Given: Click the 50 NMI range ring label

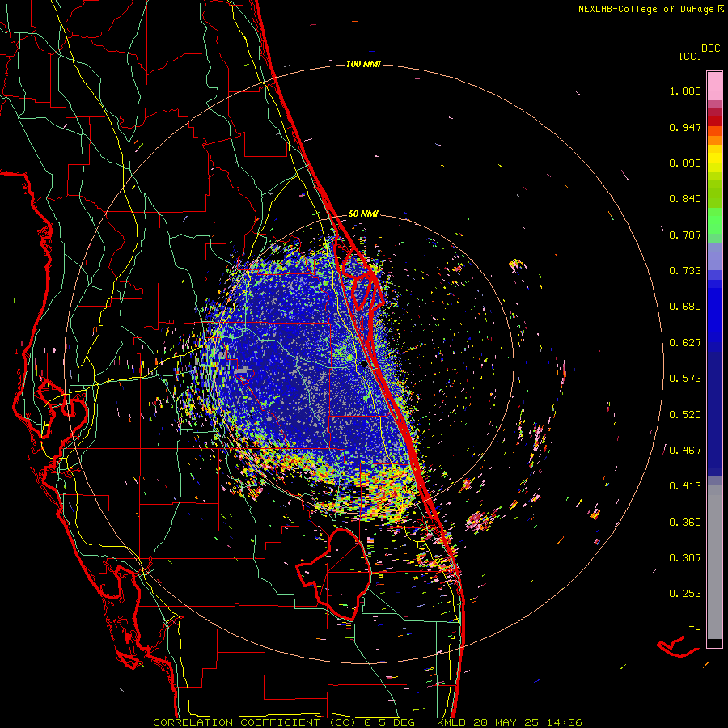Looking at the screenshot, I should (363, 214).
